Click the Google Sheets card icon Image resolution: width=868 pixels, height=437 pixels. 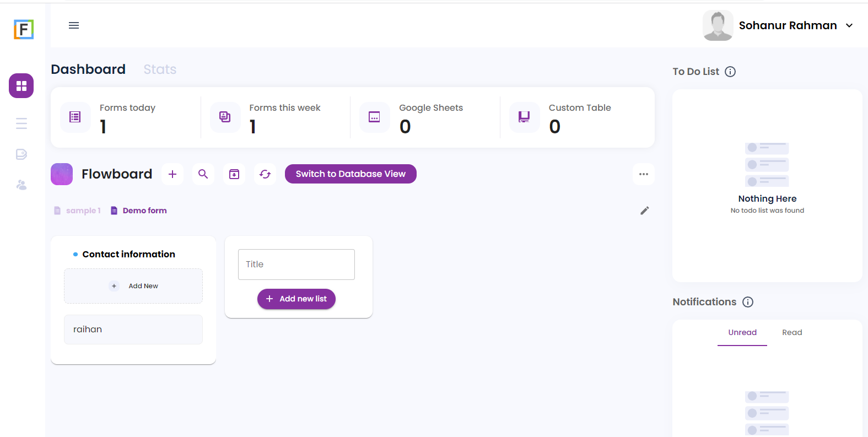tap(375, 117)
